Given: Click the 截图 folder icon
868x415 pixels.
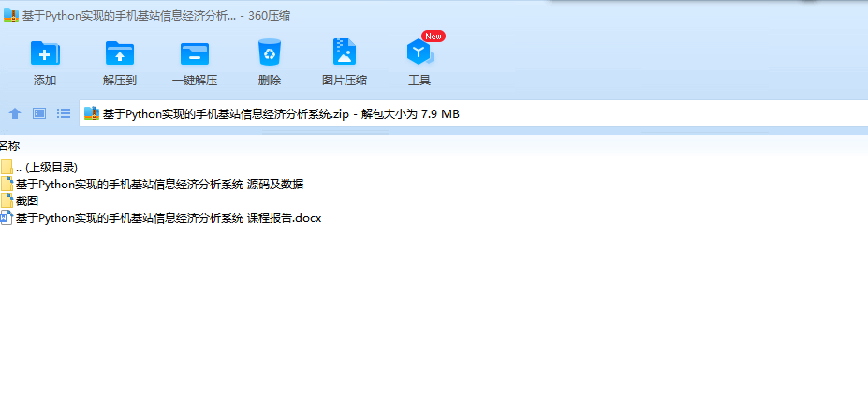Looking at the screenshot, I should 7,200.
